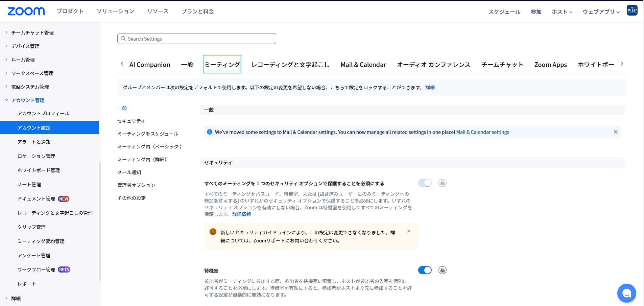Open 詳細 link in lock notice
644x306 pixels.
430,87
